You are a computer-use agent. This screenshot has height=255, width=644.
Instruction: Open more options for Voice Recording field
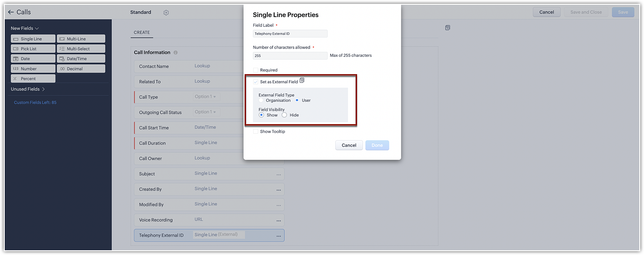279,221
